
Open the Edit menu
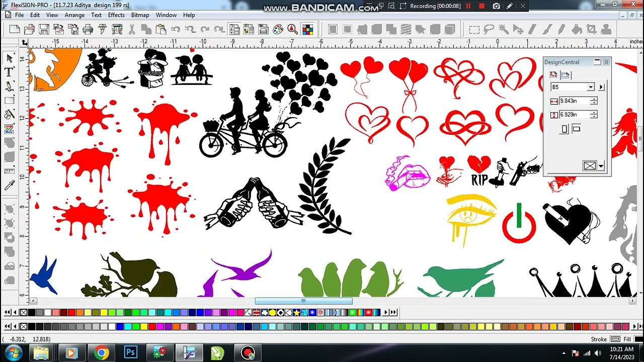35,15
